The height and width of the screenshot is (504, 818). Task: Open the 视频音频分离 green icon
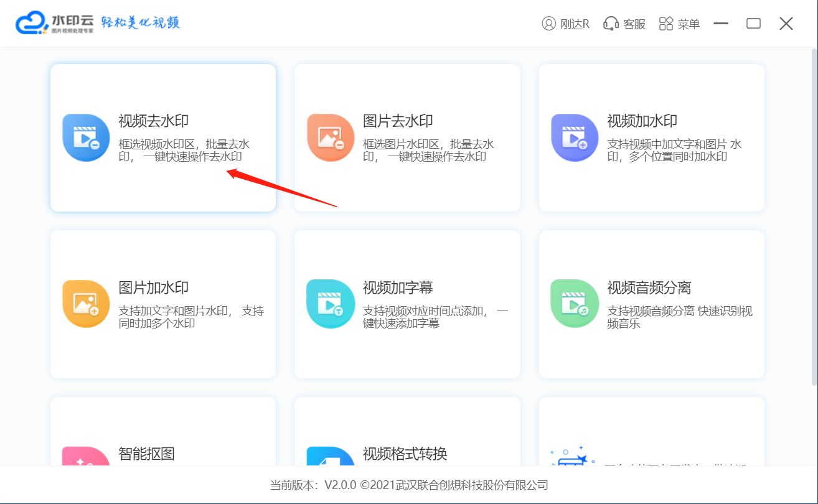tap(575, 304)
